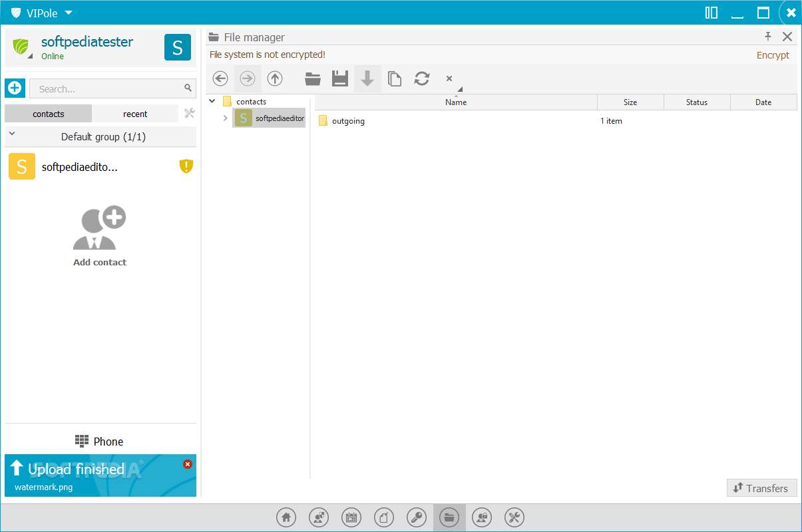Refresh the file list
The image size is (802, 532).
point(421,78)
